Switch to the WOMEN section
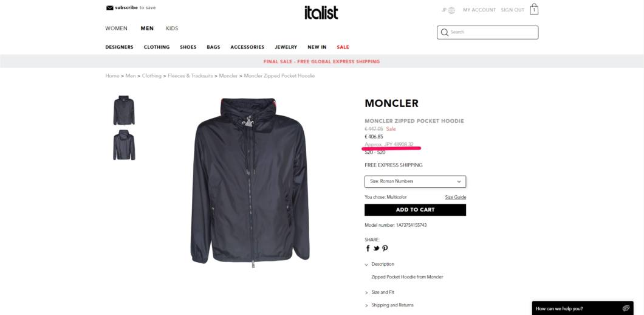Image resolution: width=644 pixels, height=315 pixels. click(116, 29)
